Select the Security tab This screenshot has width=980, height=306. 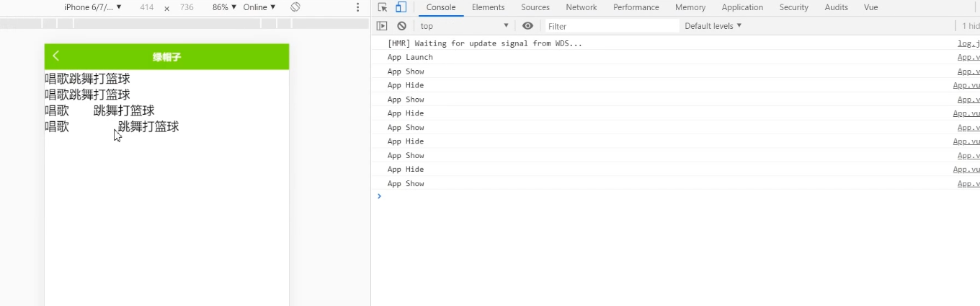click(793, 7)
